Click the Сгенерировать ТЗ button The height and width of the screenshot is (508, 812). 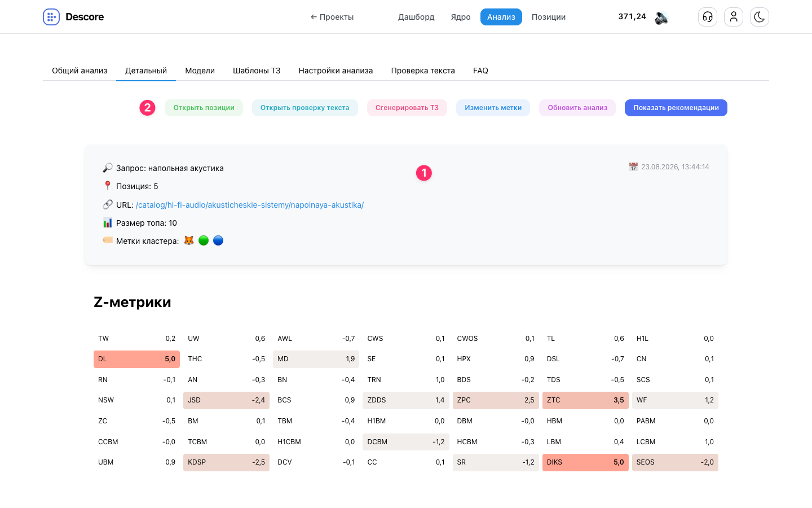coord(407,108)
